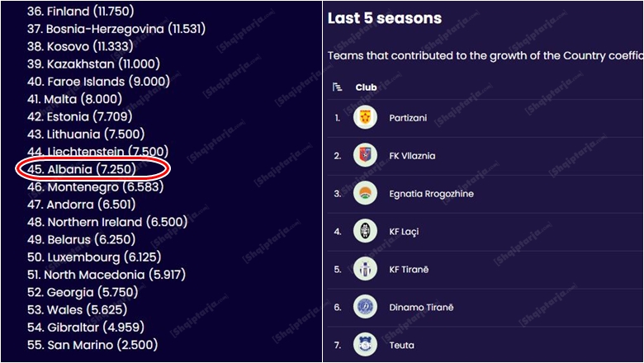Click the sort icon beside Club header
The height and width of the screenshot is (363, 644).
coord(337,87)
